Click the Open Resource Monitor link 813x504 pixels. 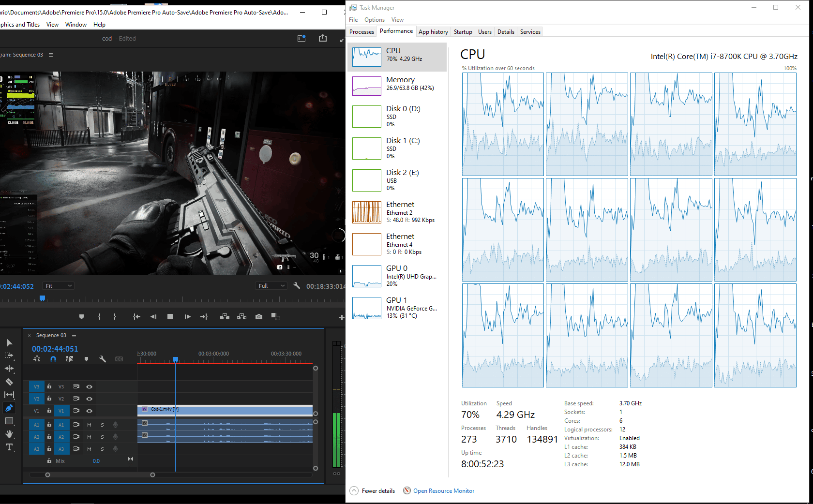[x=443, y=490]
